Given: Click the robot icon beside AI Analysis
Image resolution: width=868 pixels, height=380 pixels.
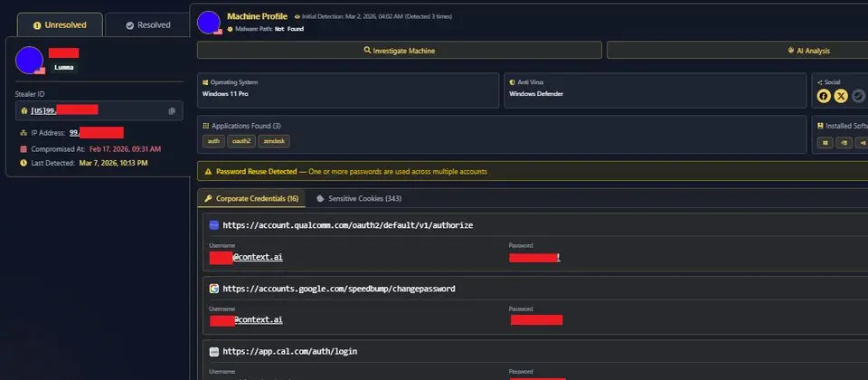Looking at the screenshot, I should point(790,50).
